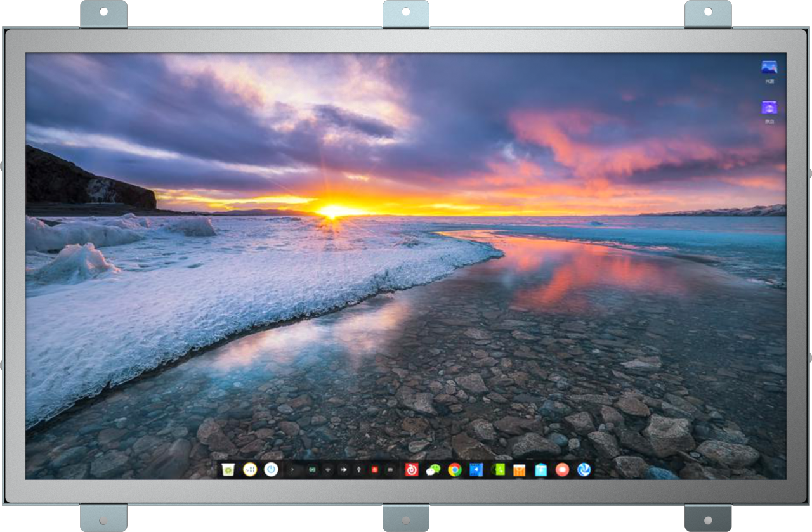
Task: Click the small red square tray icon
Action: point(374,470)
